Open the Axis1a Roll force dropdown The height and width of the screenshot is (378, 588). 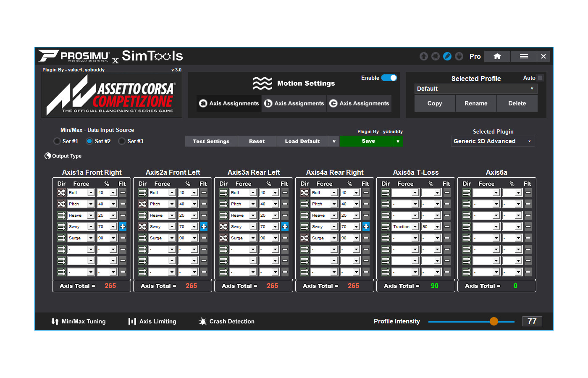81,193
